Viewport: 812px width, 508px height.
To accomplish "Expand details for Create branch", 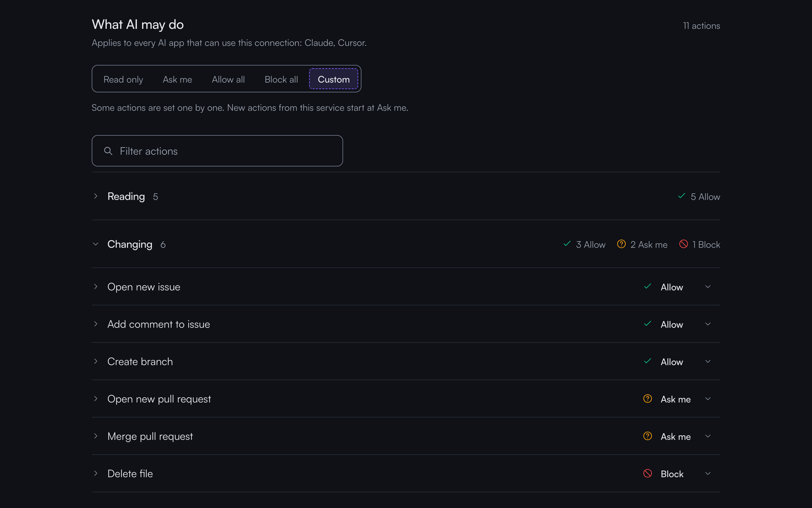I will [95, 361].
